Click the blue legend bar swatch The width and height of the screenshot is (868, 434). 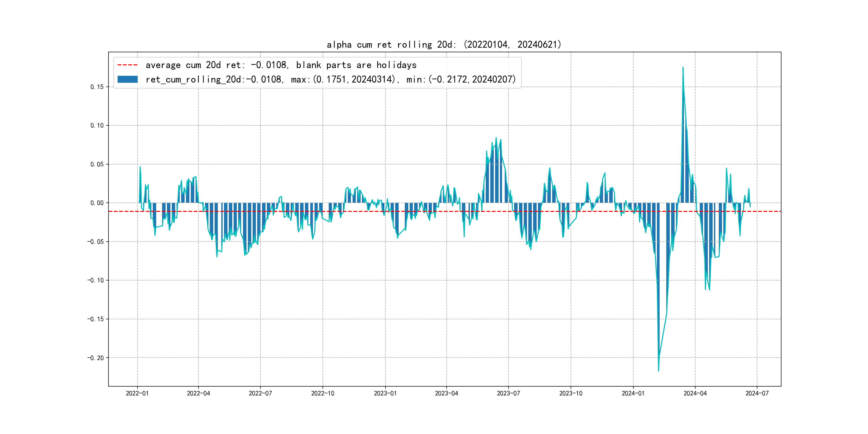click(127, 80)
